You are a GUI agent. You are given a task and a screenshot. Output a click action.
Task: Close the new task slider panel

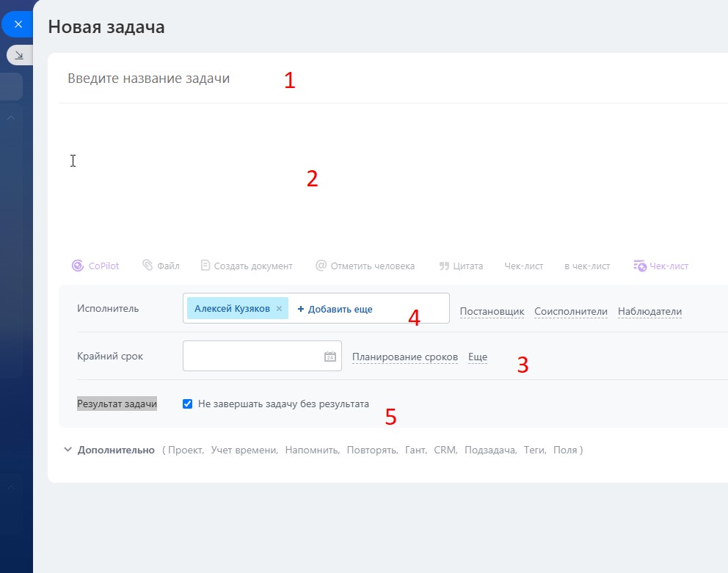[18, 24]
